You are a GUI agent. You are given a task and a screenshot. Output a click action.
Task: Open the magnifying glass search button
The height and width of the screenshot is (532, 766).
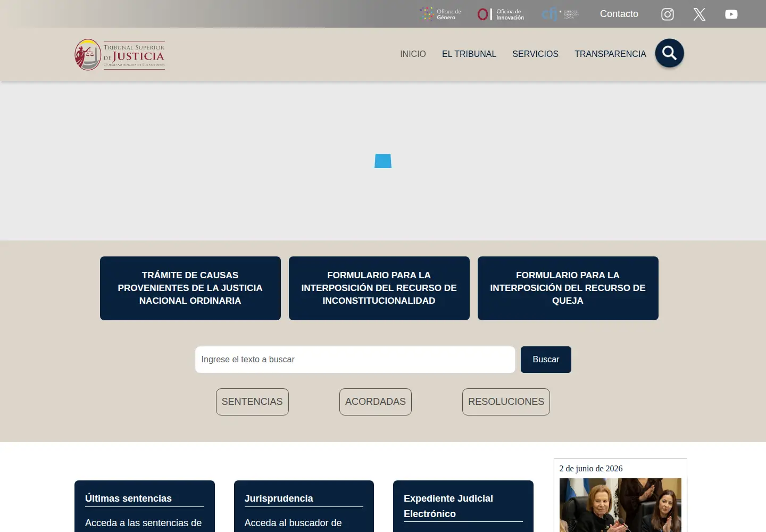(x=669, y=53)
